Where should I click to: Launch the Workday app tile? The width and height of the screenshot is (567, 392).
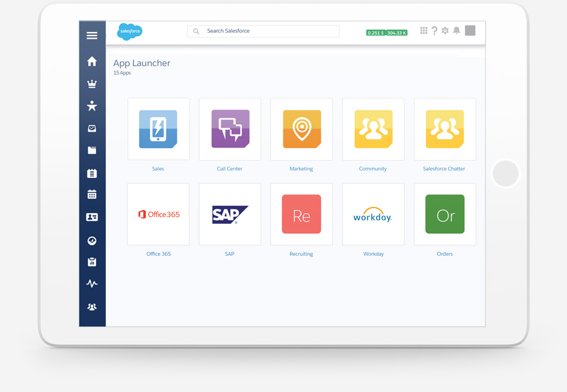[x=373, y=214]
